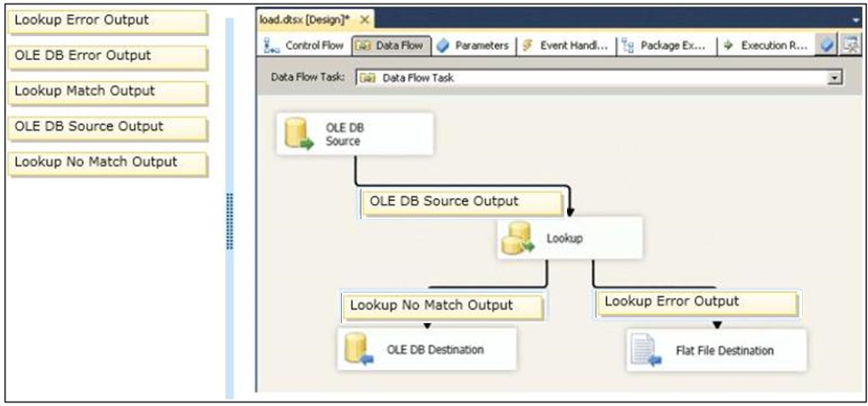Click the Lookup transformation icon
The height and width of the screenshot is (406, 868).
pos(518,239)
